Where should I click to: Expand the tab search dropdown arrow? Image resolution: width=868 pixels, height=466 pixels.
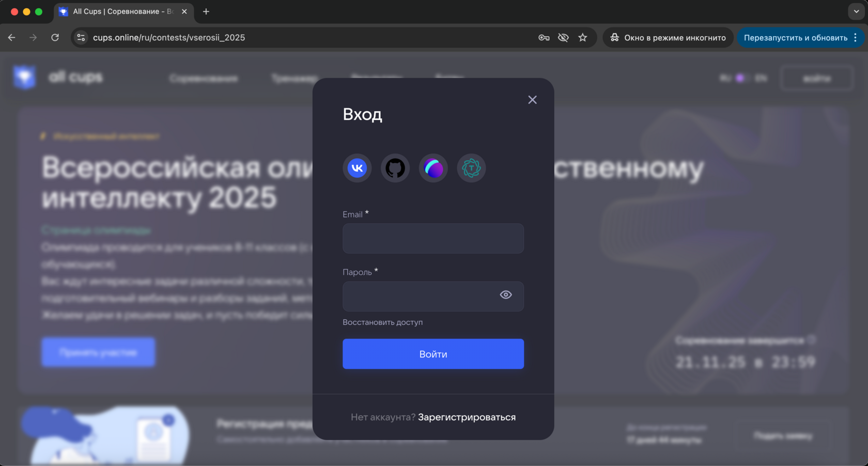click(x=856, y=11)
